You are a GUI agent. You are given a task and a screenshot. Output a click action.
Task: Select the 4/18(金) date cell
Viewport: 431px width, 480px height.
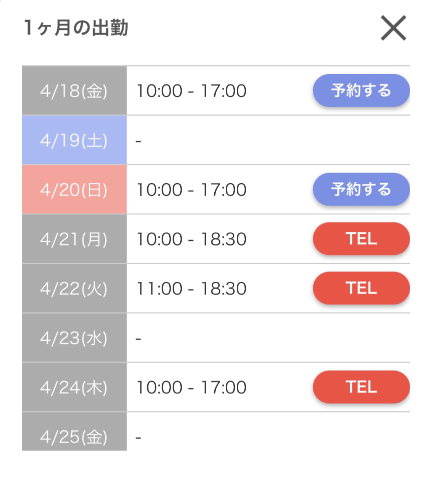pos(74,90)
